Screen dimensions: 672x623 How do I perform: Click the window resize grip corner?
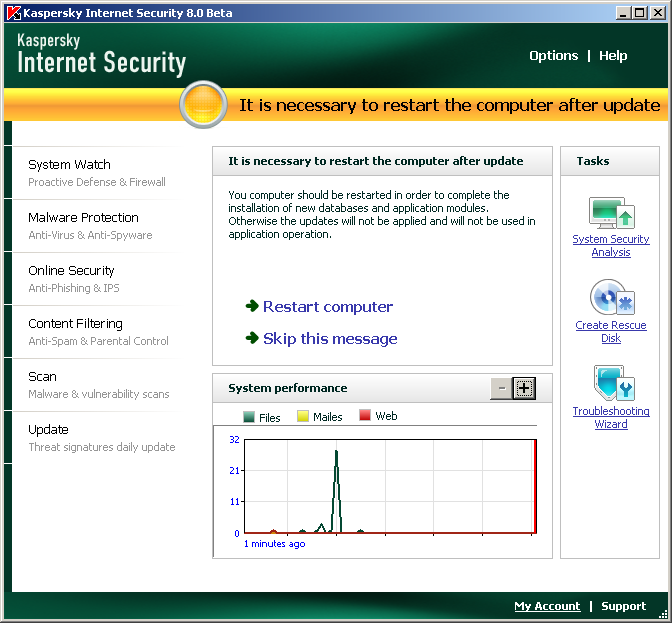pos(663,614)
